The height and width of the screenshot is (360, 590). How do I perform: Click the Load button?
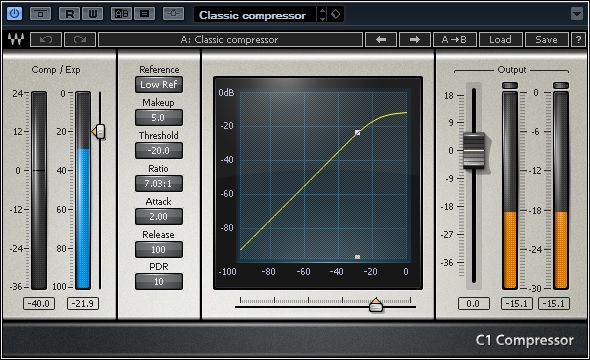pyautogui.click(x=500, y=39)
